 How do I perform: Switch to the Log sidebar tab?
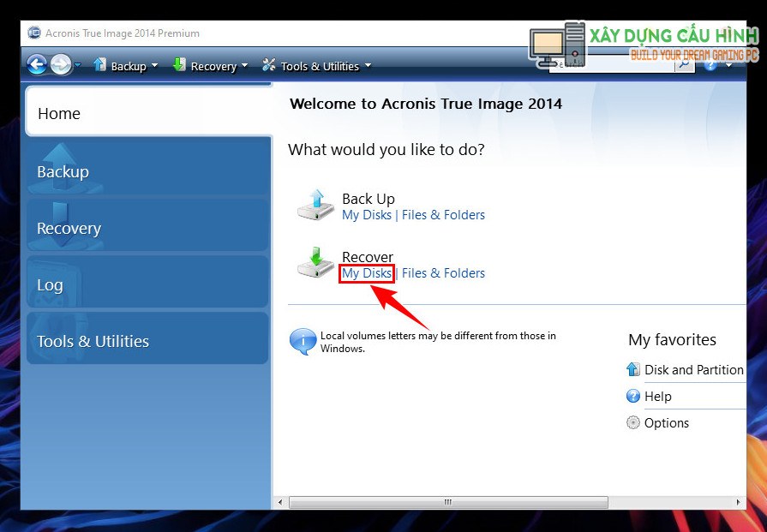point(147,284)
